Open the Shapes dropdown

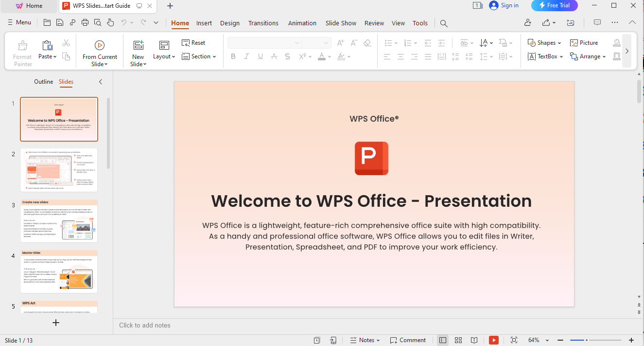coord(544,43)
